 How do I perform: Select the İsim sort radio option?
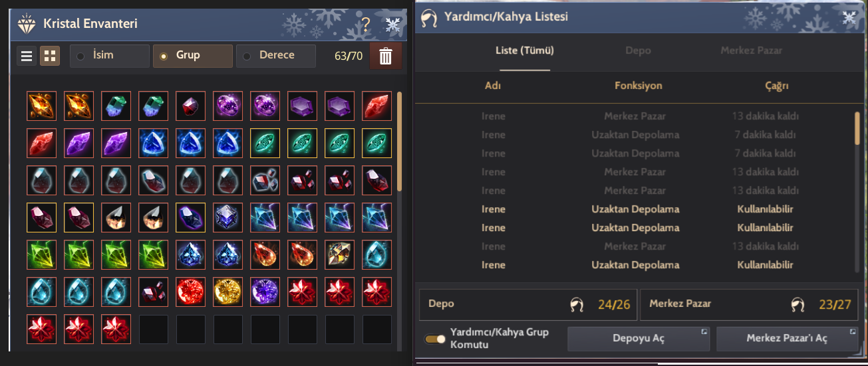tap(110, 56)
